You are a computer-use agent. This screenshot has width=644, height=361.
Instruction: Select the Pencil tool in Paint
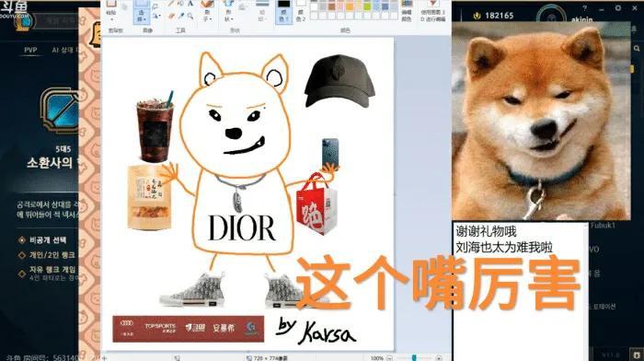coord(171,4)
